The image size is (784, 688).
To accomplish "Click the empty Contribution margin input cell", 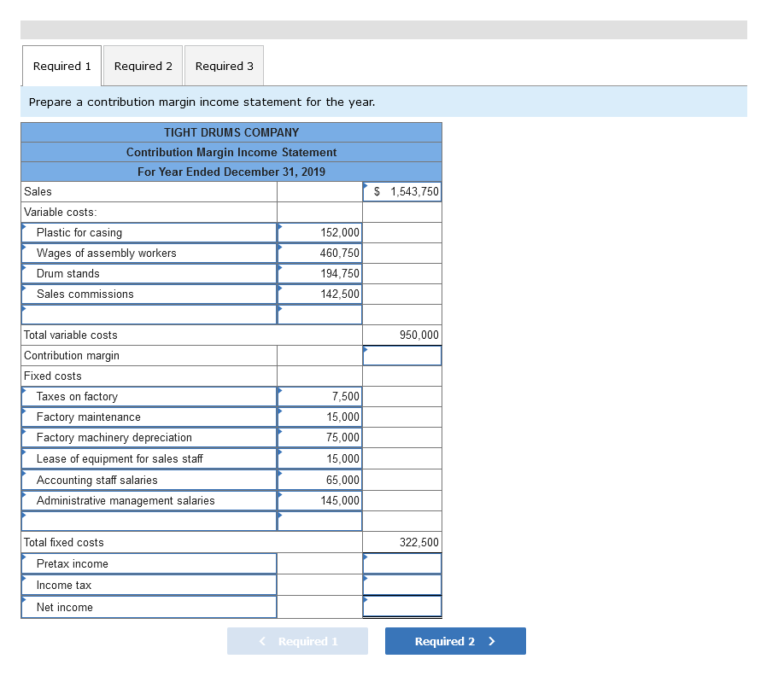I will (401, 355).
